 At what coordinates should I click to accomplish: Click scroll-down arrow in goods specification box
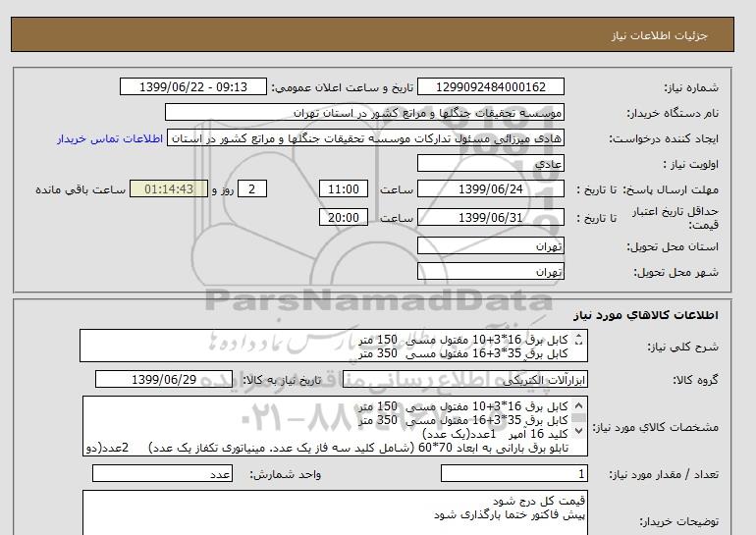[578, 430]
